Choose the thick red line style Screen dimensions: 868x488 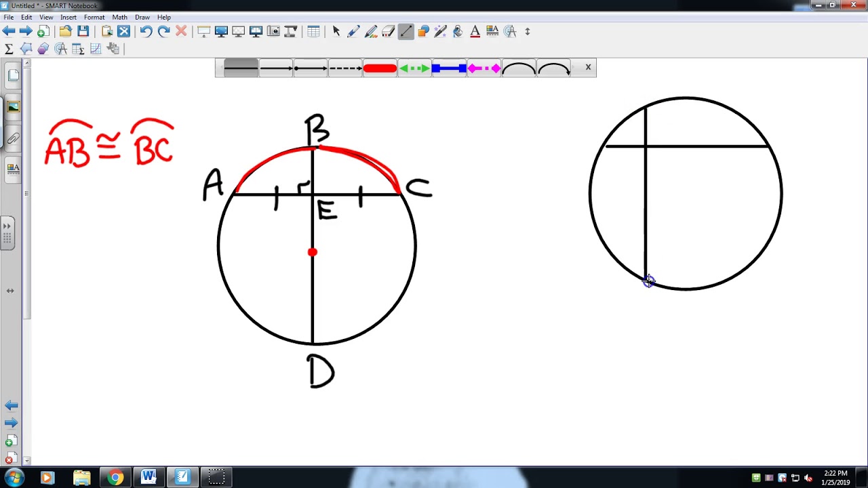[x=380, y=68]
